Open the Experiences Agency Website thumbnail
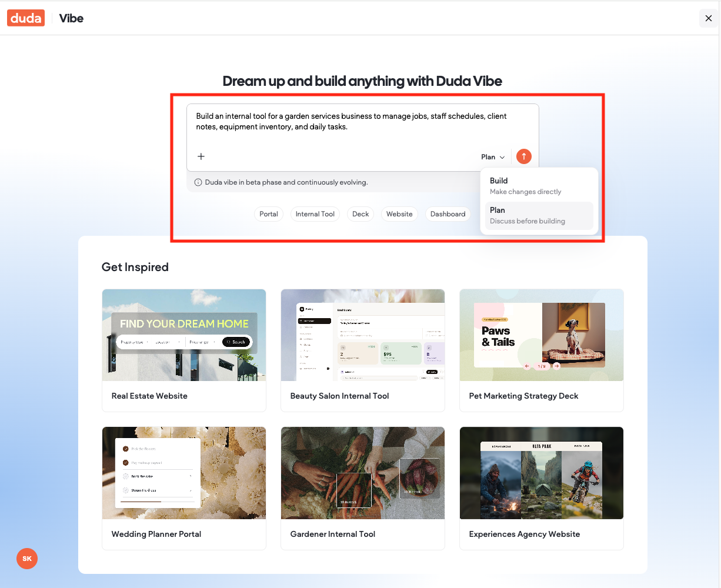The height and width of the screenshot is (588, 721). 542,473
